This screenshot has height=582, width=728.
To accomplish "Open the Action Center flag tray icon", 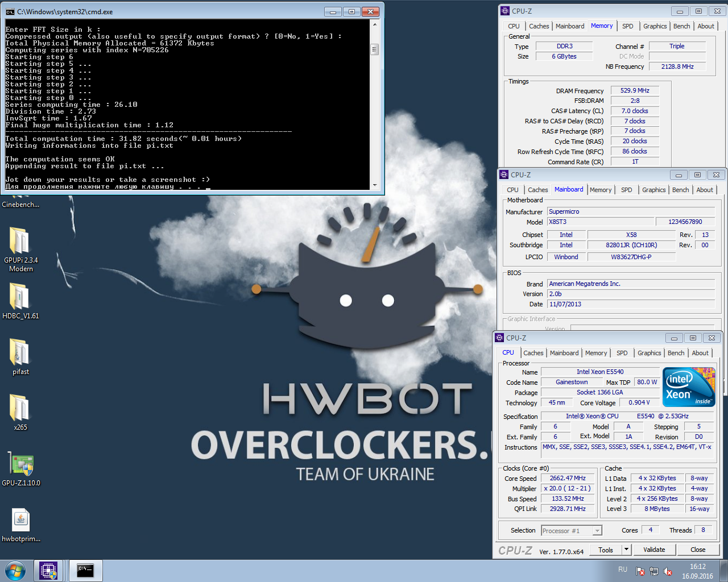I will pyautogui.click(x=640, y=571).
